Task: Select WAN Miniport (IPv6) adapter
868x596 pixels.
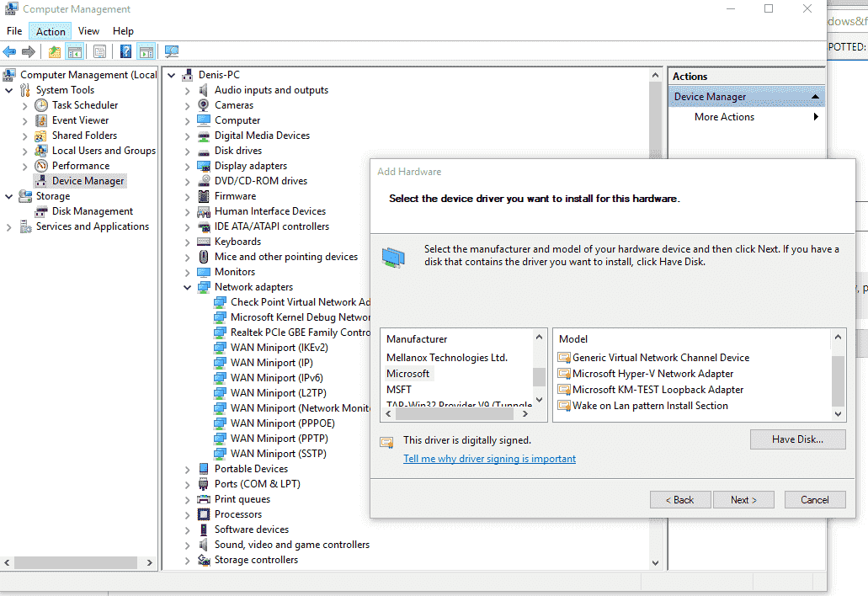Action: click(x=277, y=378)
